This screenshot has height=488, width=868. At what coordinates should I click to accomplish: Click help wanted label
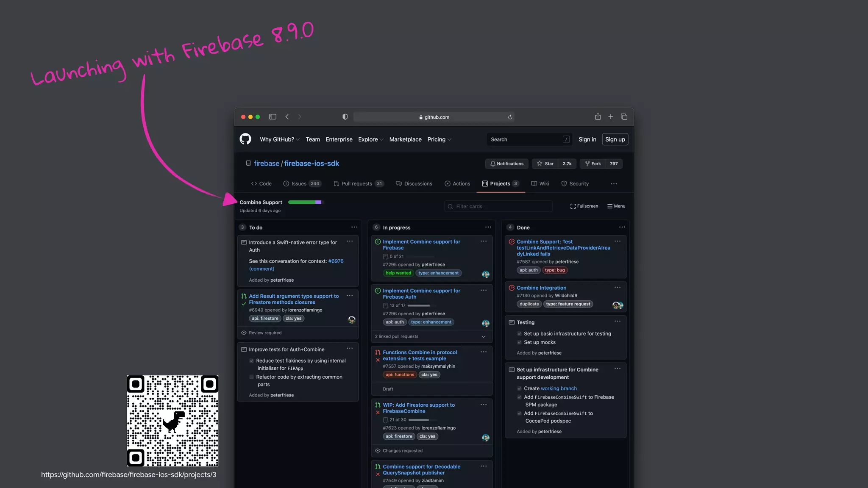pos(398,273)
